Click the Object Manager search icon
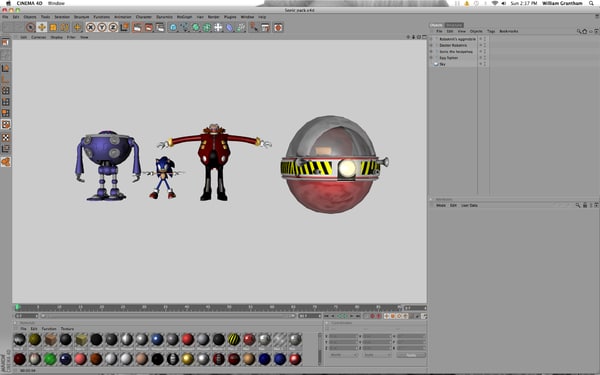600x375 pixels. pos(579,31)
